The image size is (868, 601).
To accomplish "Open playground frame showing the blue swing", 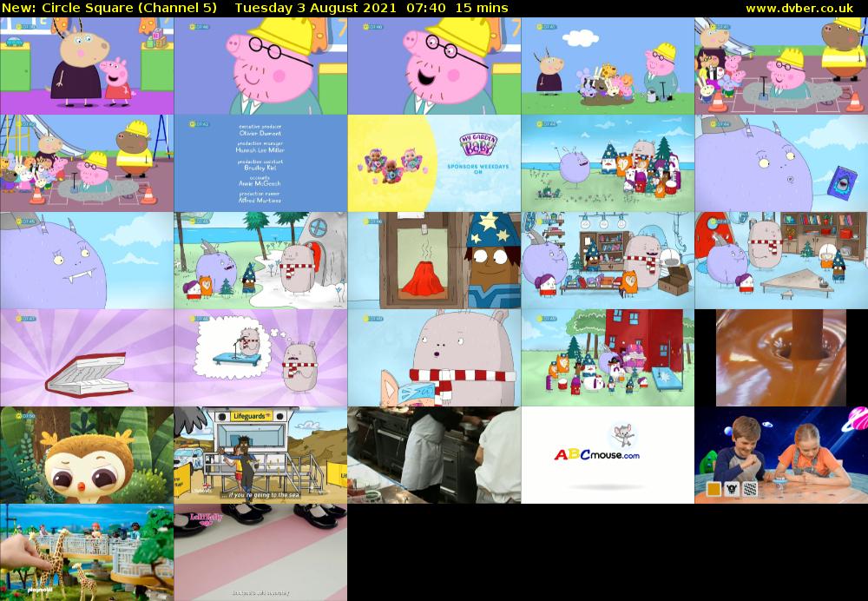I will 87,163.
